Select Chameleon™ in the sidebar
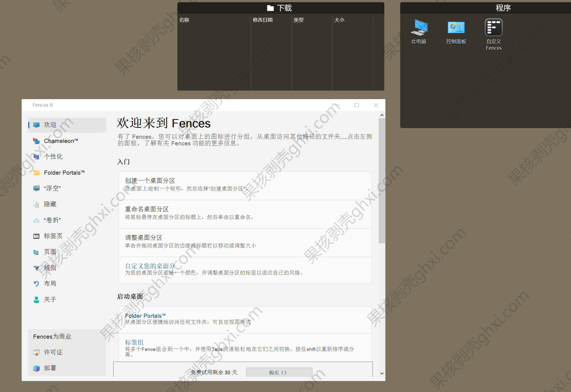This screenshot has height=392, width=571. tap(60, 141)
